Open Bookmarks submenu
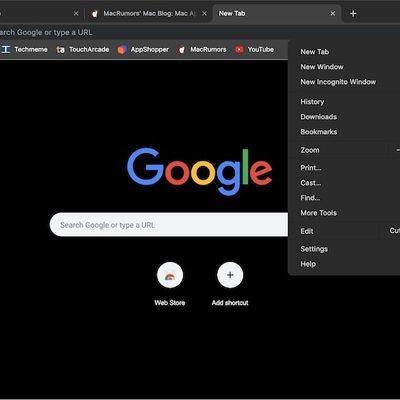Viewport: 400px width, 400px height. pyautogui.click(x=344, y=132)
